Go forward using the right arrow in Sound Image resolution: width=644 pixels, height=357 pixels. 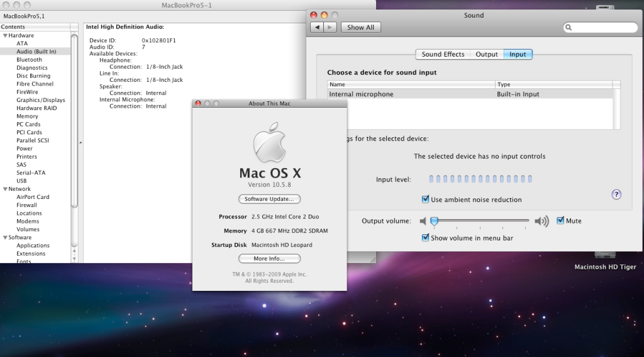330,27
